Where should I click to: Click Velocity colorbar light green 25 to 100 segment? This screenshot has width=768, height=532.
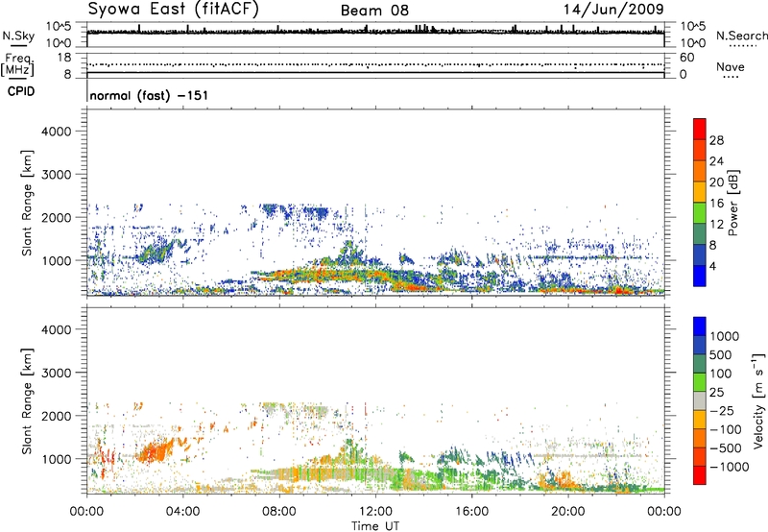coord(700,382)
